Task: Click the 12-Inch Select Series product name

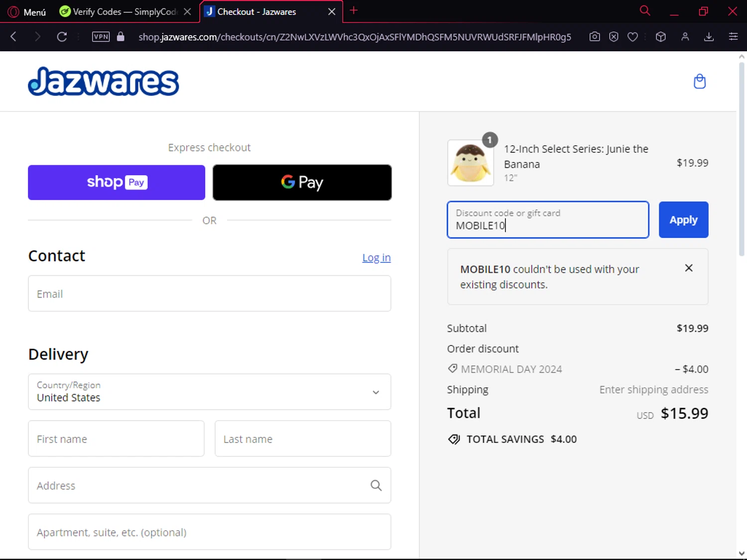Action: [576, 156]
